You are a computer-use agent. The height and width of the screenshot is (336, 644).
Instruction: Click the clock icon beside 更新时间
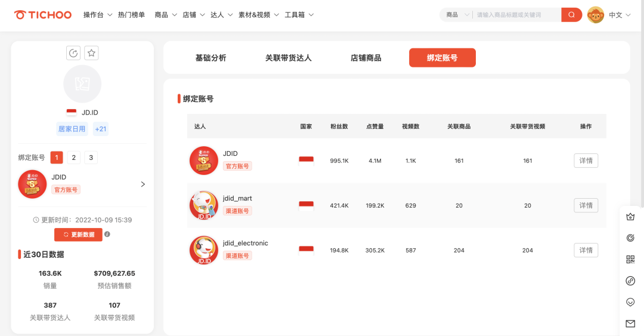[36, 220]
